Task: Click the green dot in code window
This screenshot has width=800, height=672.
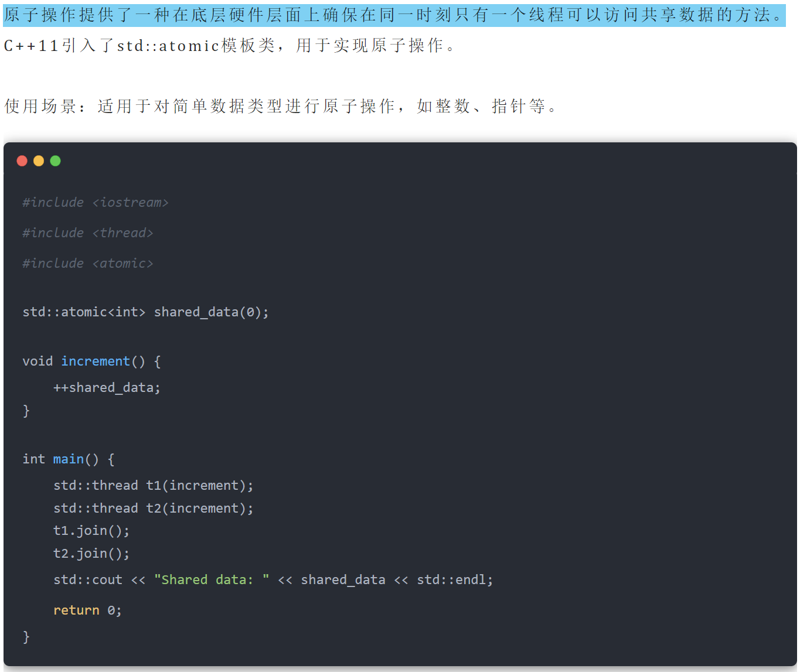Action: pyautogui.click(x=55, y=161)
